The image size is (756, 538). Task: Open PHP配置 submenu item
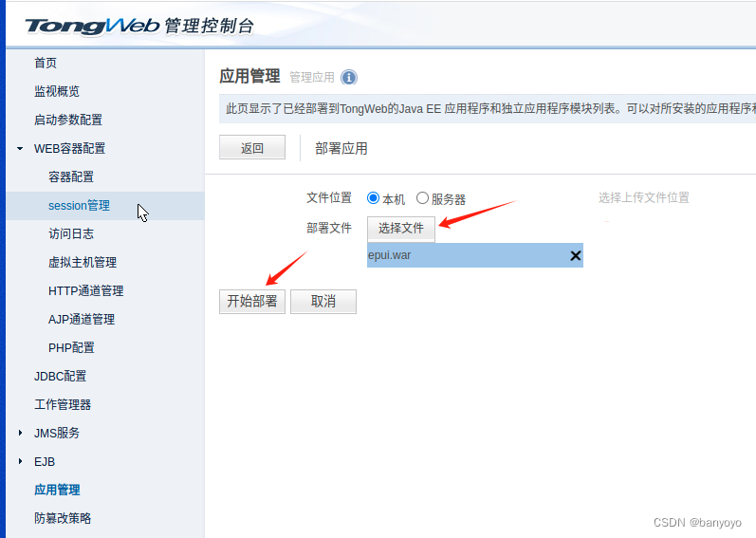click(71, 347)
